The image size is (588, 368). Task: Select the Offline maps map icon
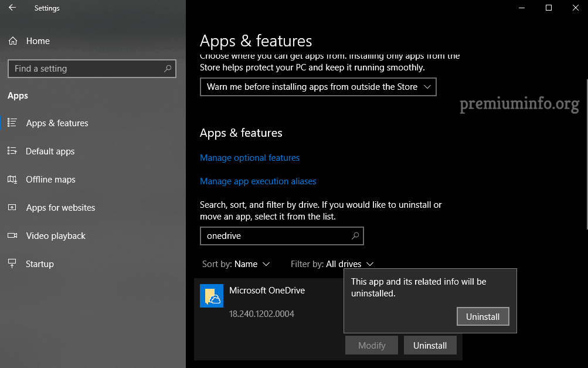coord(12,180)
